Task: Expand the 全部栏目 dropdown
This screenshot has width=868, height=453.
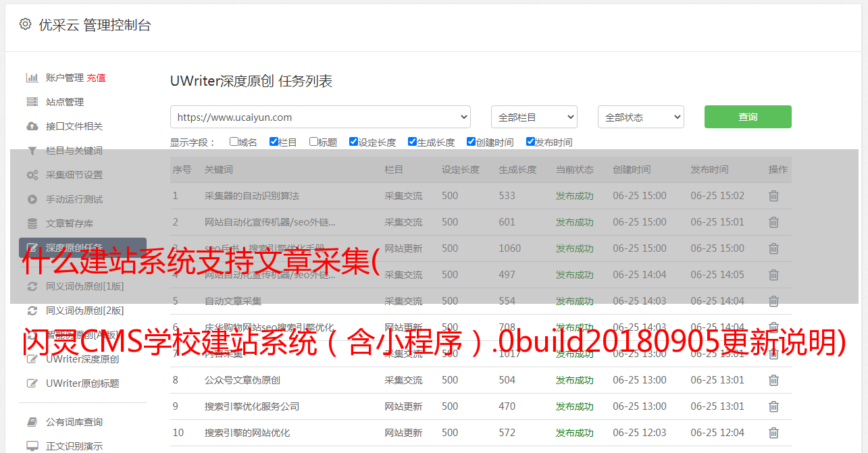Action: pos(534,117)
